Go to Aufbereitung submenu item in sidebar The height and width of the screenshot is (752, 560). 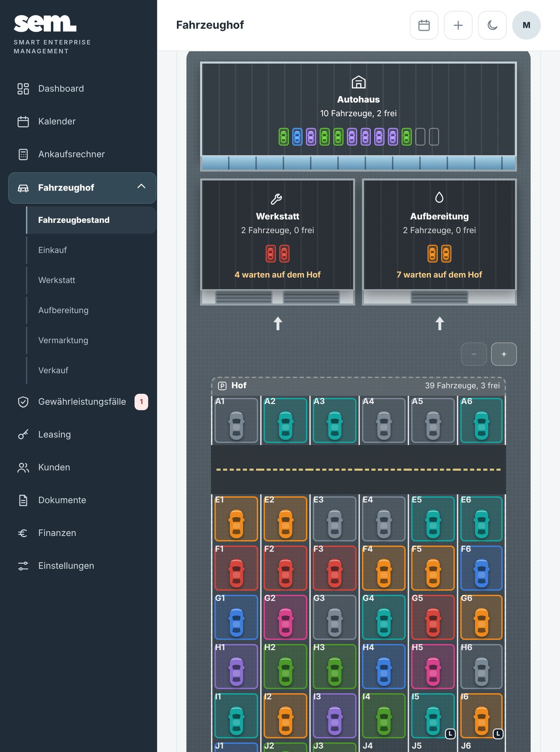click(x=91, y=310)
